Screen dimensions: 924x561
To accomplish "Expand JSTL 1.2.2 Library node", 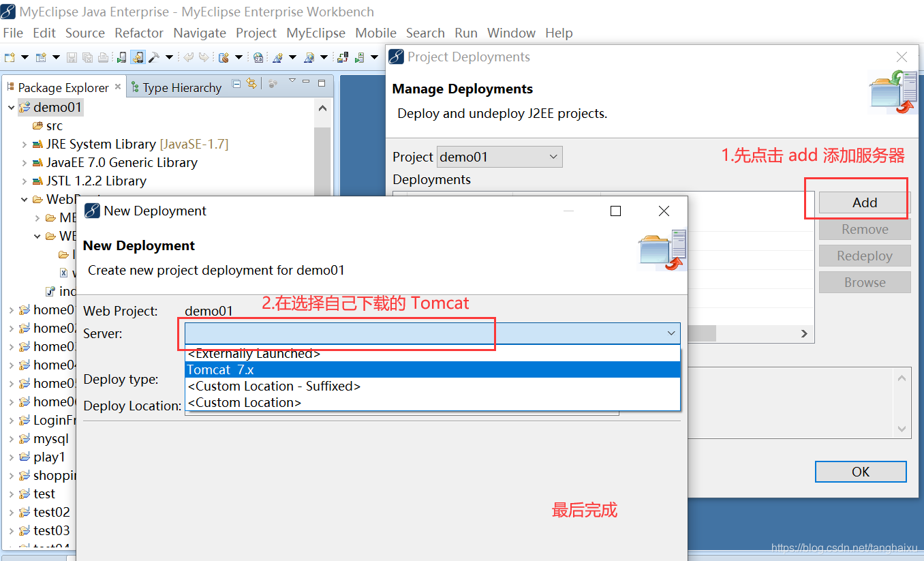I will (x=25, y=181).
